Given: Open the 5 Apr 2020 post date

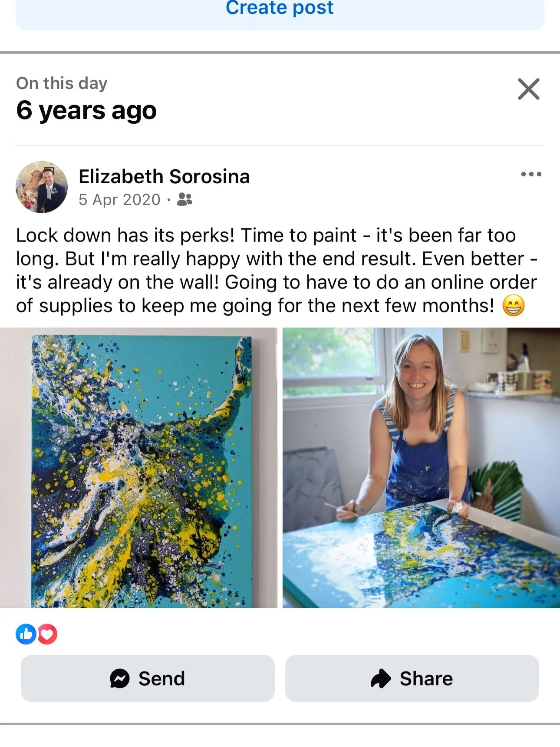Looking at the screenshot, I should [x=119, y=200].
